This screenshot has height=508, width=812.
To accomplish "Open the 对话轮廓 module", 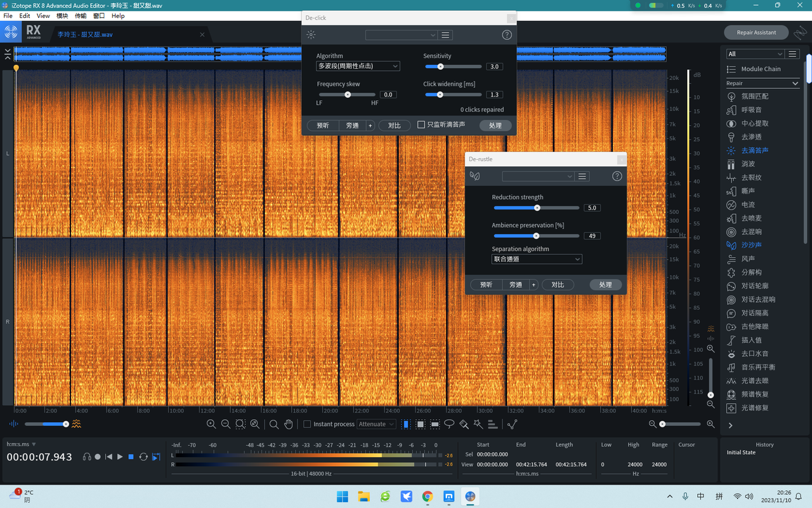I will click(755, 286).
